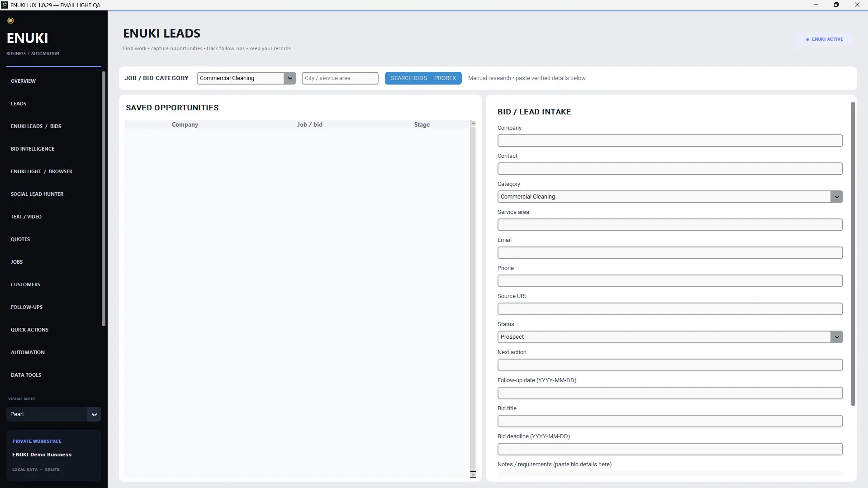
Task: Sort saved opportunities by Company column
Action: 185,125
